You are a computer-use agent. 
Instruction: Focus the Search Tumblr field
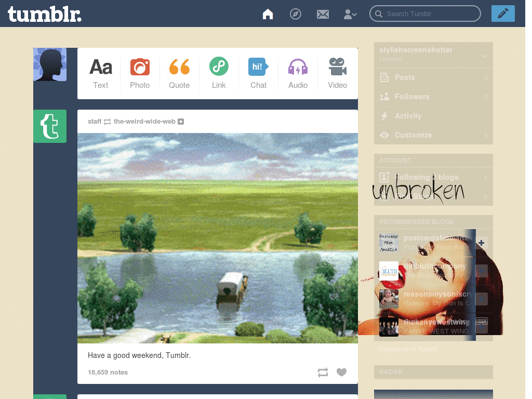point(425,14)
